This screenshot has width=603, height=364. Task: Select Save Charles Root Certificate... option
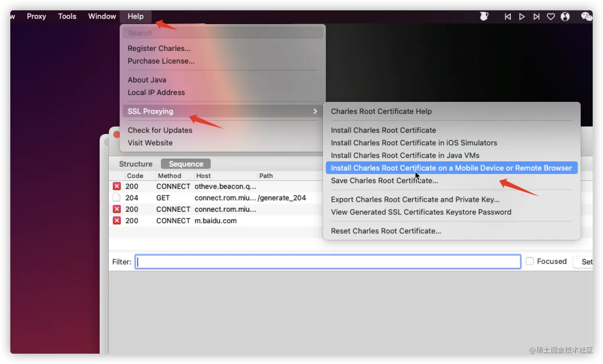[x=384, y=181]
